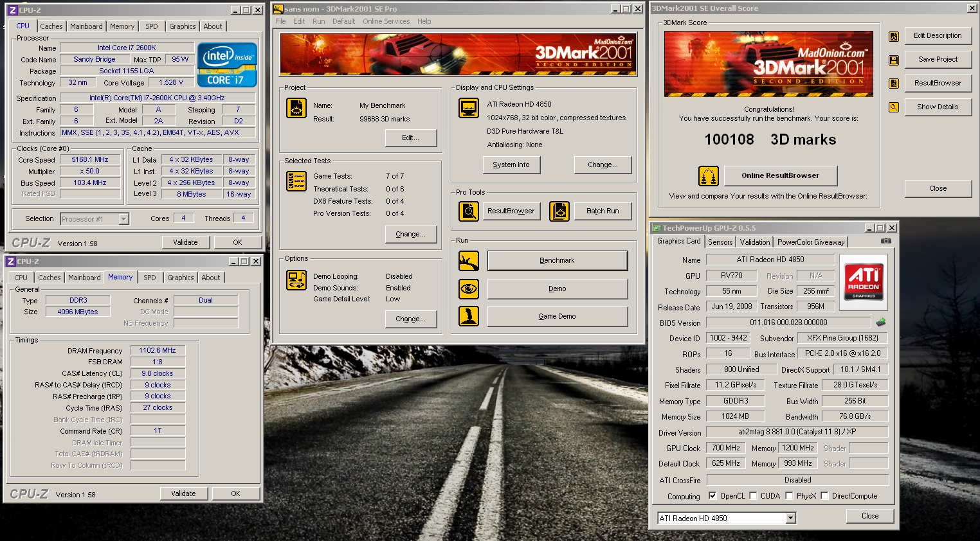Image resolution: width=980 pixels, height=541 pixels.
Task: Click the GPU-Z screenshot camera icon
Action: click(x=886, y=241)
